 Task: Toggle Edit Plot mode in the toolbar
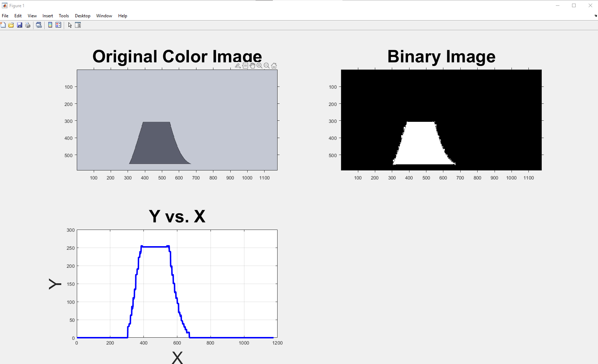pyautogui.click(x=69, y=25)
